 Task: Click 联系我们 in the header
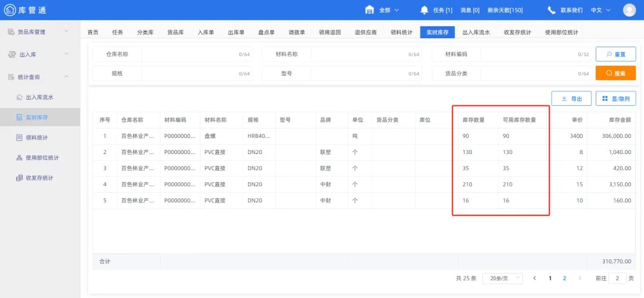point(572,10)
